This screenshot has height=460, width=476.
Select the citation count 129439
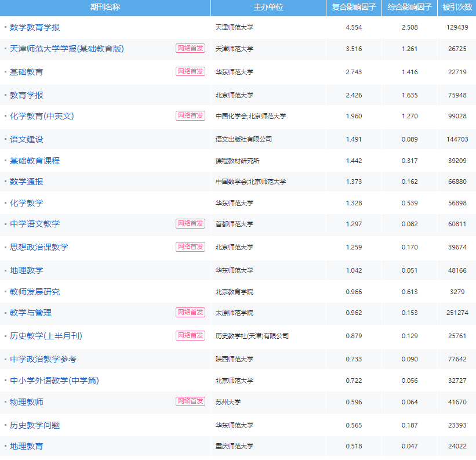[x=457, y=27]
